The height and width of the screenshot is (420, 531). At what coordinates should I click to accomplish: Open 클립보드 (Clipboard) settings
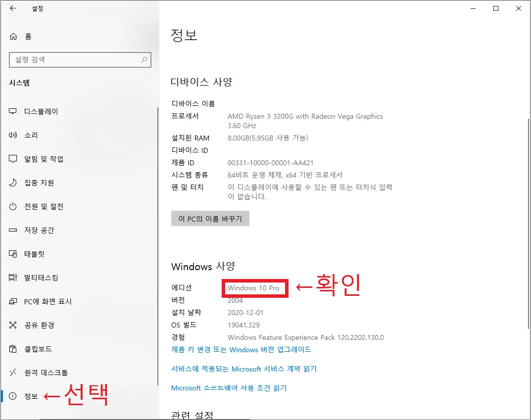40,349
